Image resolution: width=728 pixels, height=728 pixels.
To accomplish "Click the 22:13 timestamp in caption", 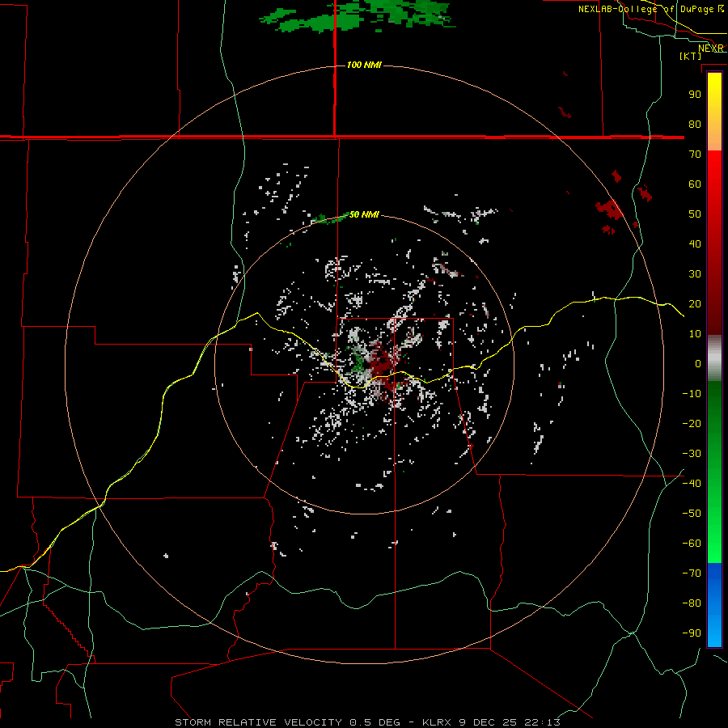I will click(542, 722).
